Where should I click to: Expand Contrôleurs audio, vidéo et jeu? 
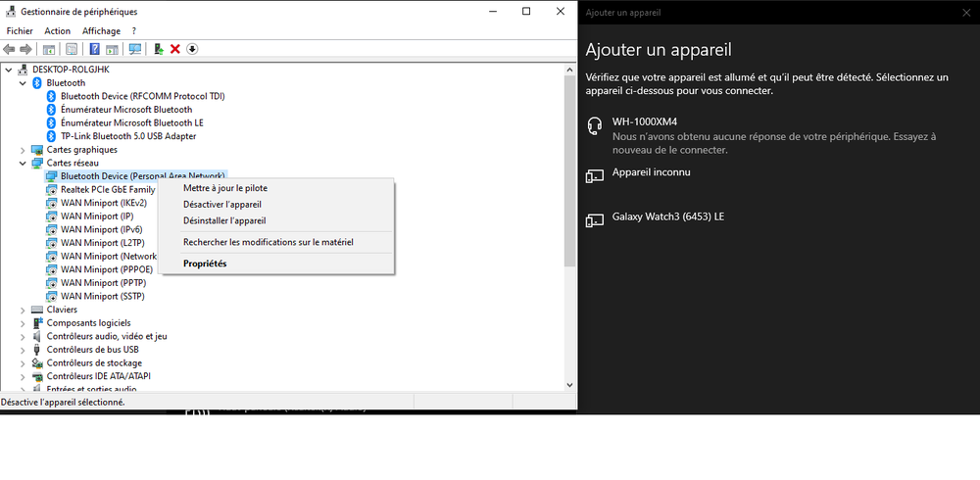pos(24,336)
